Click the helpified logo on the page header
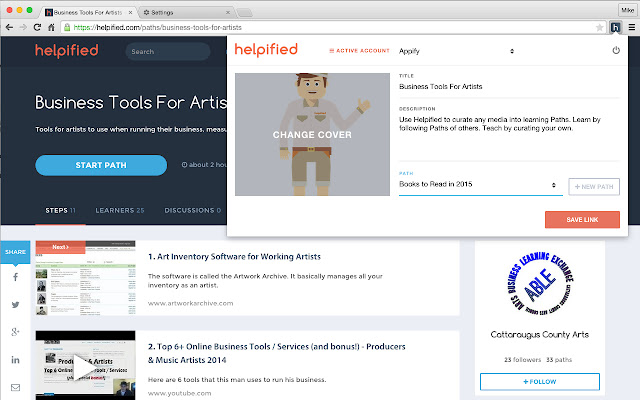 pyautogui.click(x=67, y=51)
